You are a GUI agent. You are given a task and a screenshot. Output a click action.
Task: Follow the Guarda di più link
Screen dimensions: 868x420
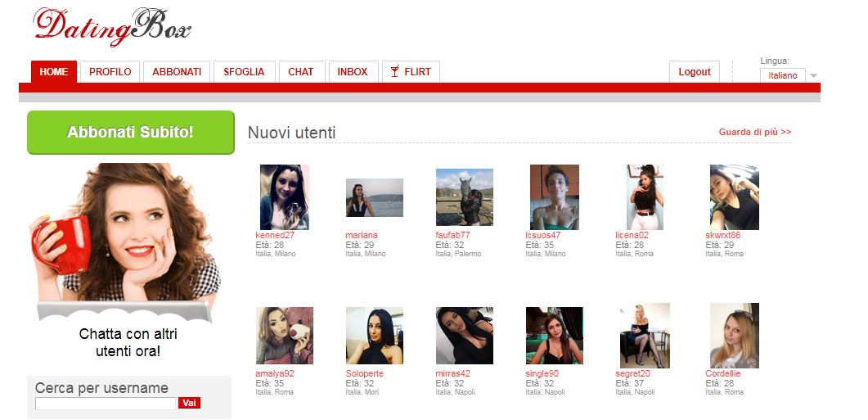(x=754, y=132)
